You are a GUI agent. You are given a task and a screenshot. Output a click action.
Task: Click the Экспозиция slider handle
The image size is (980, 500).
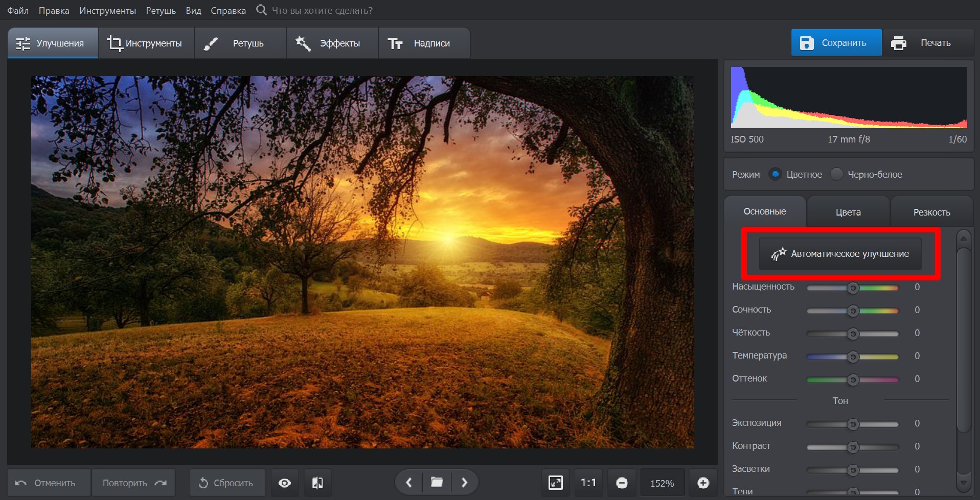tap(853, 424)
